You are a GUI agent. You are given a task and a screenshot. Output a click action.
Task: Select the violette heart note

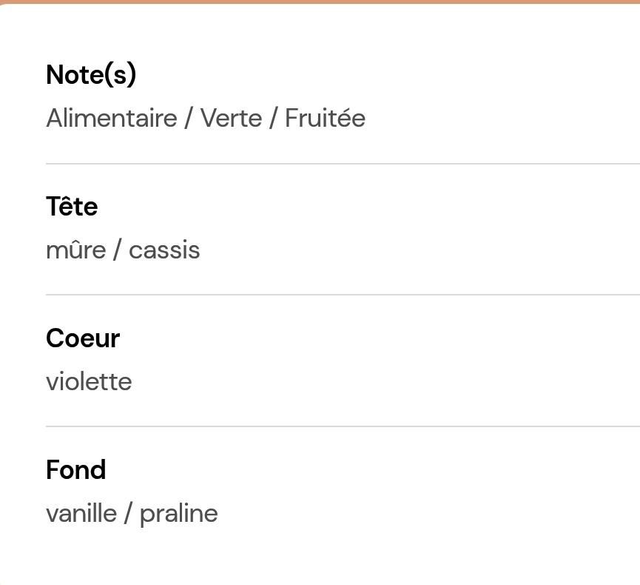(x=89, y=382)
